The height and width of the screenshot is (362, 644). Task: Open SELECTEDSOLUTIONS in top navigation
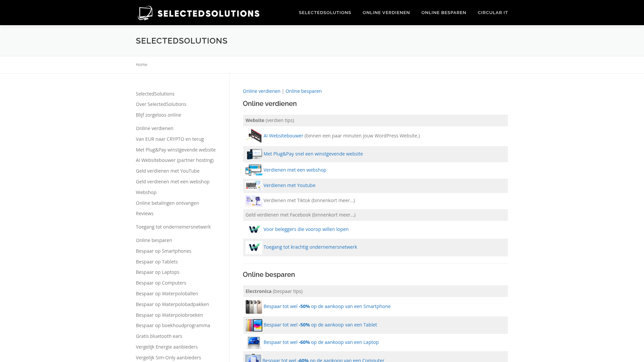[325, 13]
